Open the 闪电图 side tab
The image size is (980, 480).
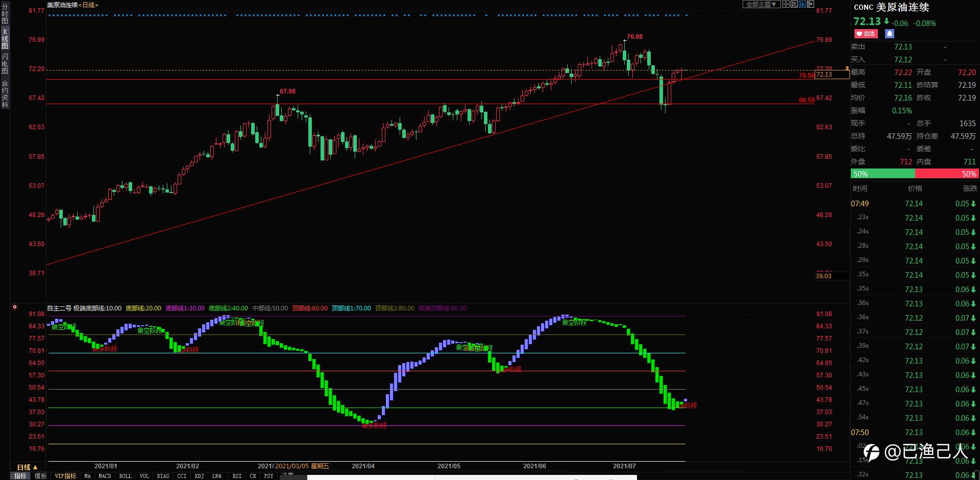[5, 63]
